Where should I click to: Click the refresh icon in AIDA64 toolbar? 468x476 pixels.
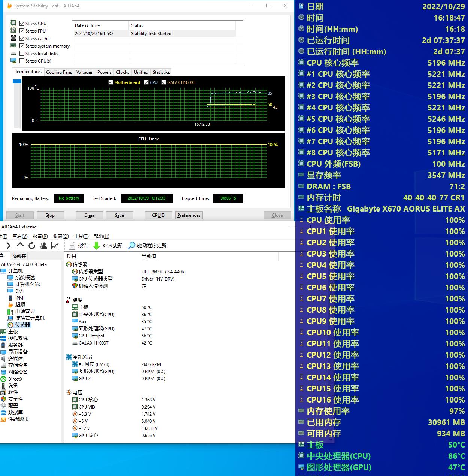32,245
